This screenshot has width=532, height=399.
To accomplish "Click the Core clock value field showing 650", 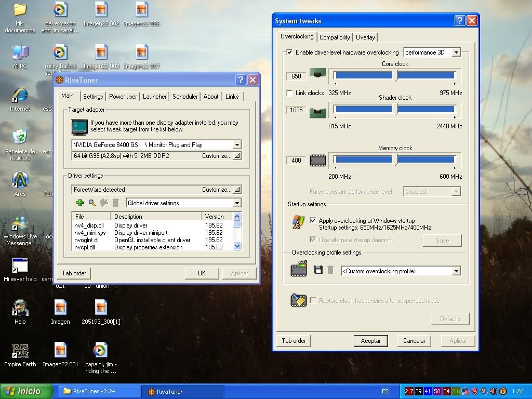I will [x=296, y=76].
